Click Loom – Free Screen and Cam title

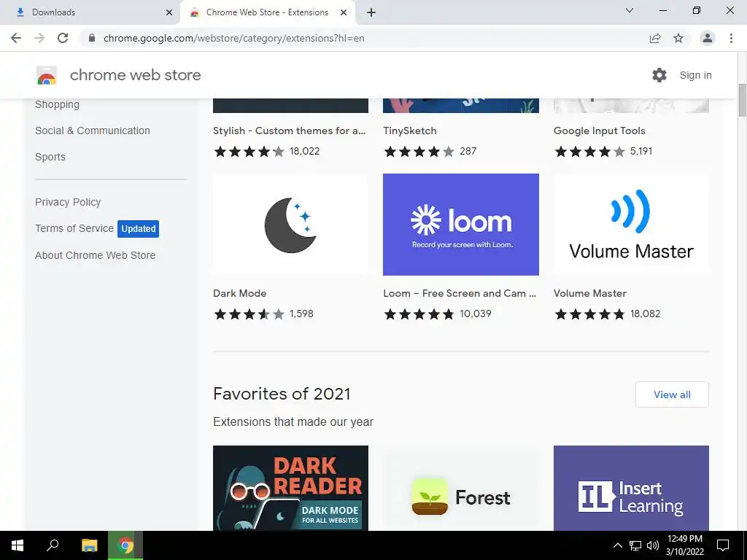pyautogui.click(x=460, y=293)
